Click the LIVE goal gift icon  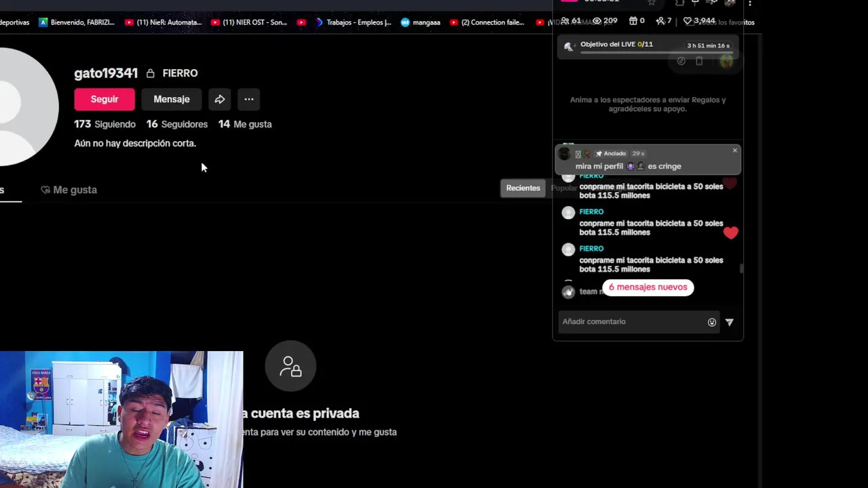569,46
